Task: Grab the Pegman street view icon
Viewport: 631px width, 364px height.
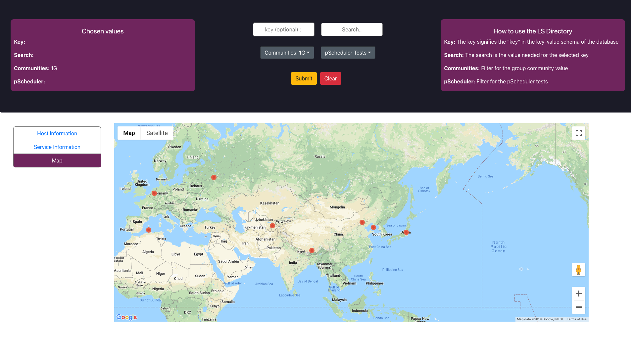Action: click(578, 270)
